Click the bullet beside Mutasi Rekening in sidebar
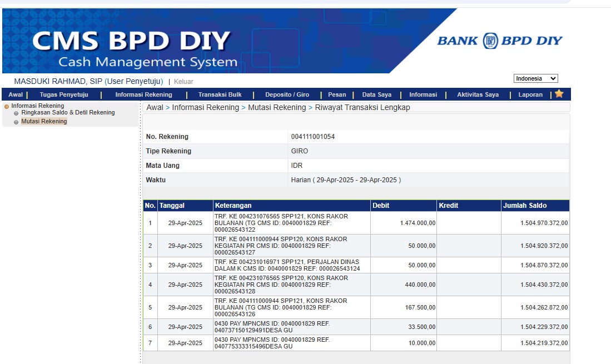This screenshot has width=611, height=364. pyautogui.click(x=16, y=122)
